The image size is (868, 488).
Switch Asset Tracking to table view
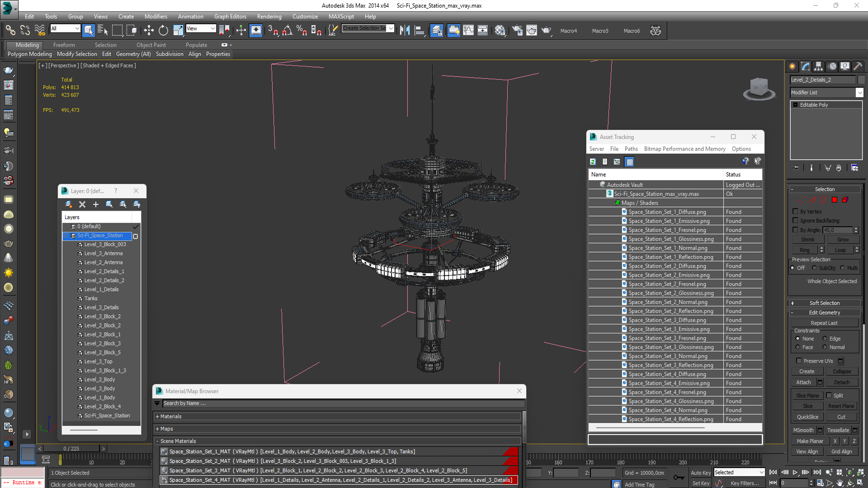pos(630,161)
